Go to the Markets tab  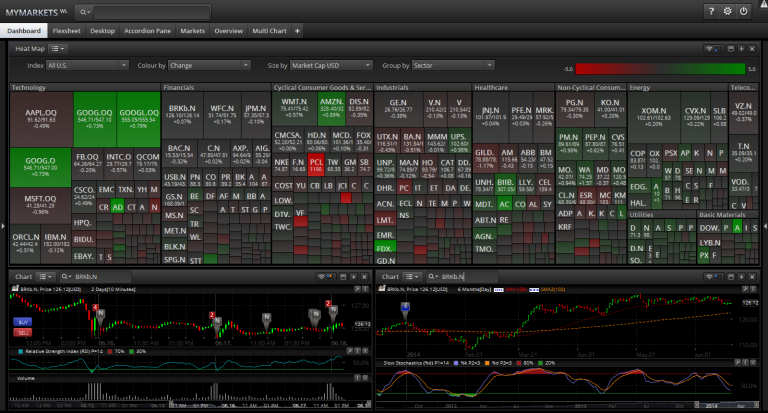tap(192, 31)
